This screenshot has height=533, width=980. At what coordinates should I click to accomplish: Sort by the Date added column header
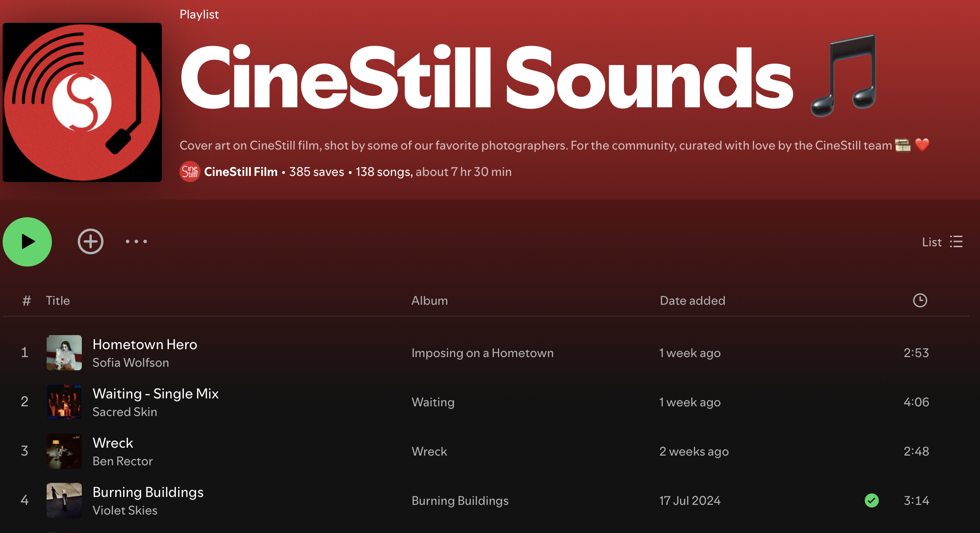[692, 300]
